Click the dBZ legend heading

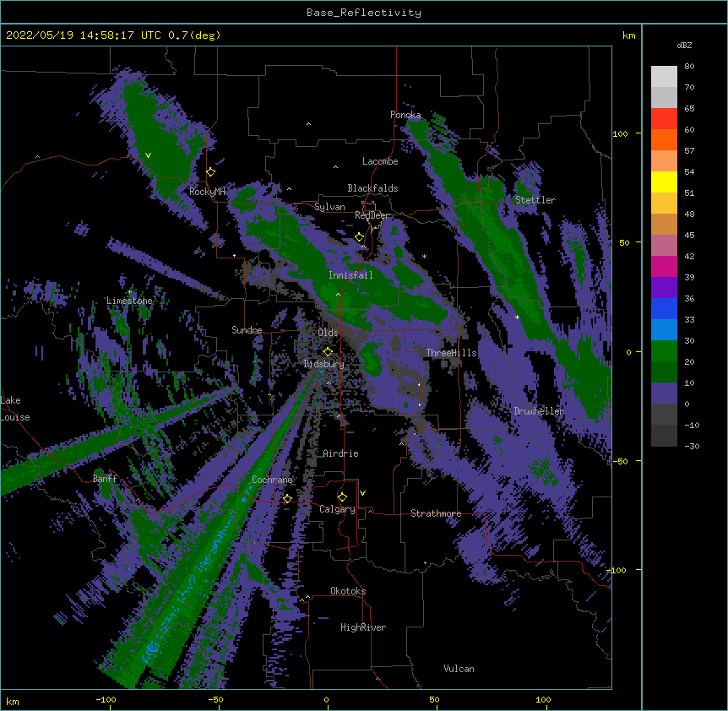(x=684, y=46)
